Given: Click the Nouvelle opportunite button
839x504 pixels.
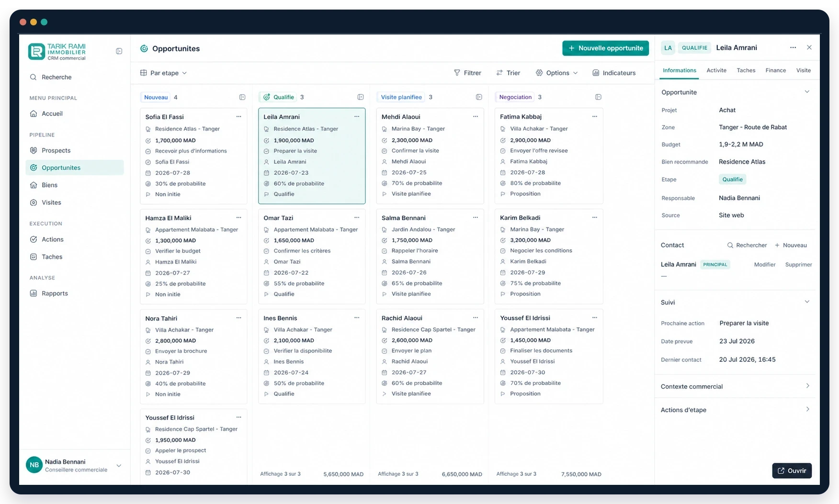Looking at the screenshot, I should click(x=606, y=48).
